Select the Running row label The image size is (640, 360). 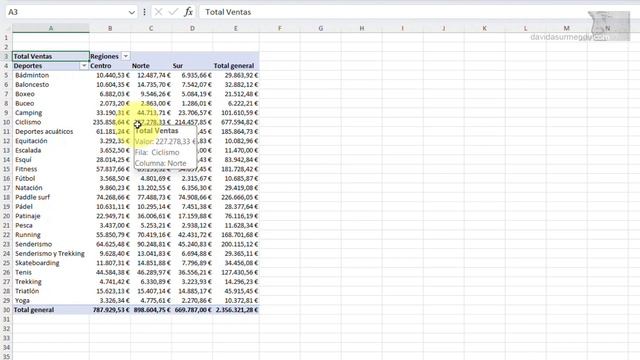click(28, 235)
